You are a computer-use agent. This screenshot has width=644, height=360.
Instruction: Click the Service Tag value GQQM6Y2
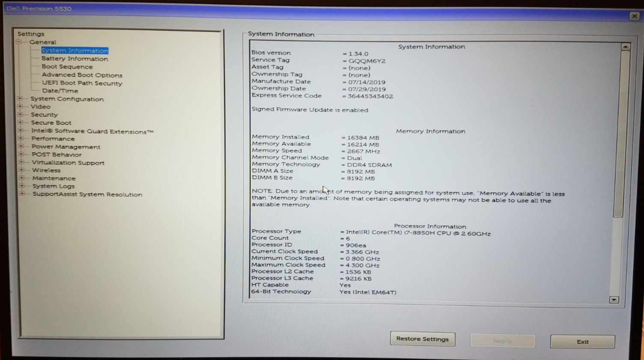[367, 61]
